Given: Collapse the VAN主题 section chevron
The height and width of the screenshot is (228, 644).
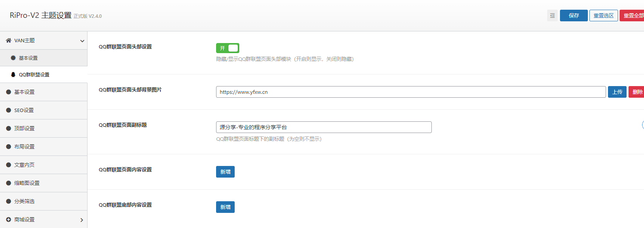Looking at the screenshot, I should (82, 41).
